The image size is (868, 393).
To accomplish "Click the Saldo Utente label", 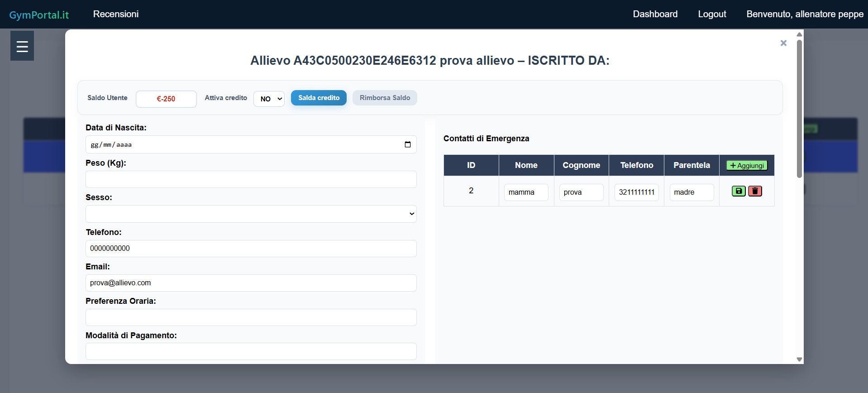I will click(x=107, y=98).
